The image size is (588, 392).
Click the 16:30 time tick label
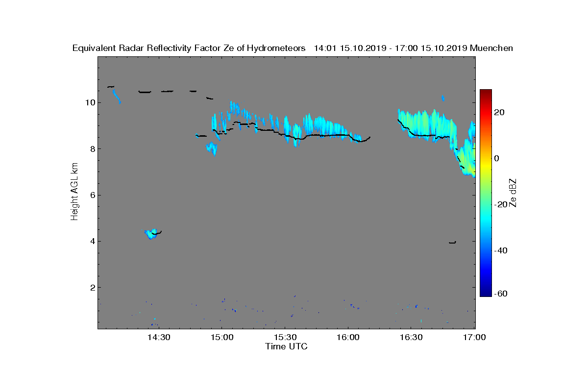pos(411,338)
